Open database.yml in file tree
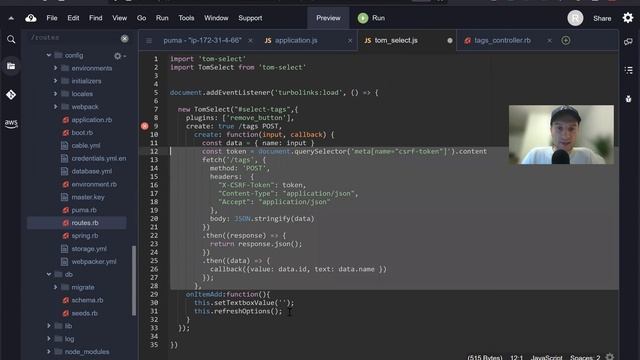The width and height of the screenshot is (640, 360). (x=91, y=171)
